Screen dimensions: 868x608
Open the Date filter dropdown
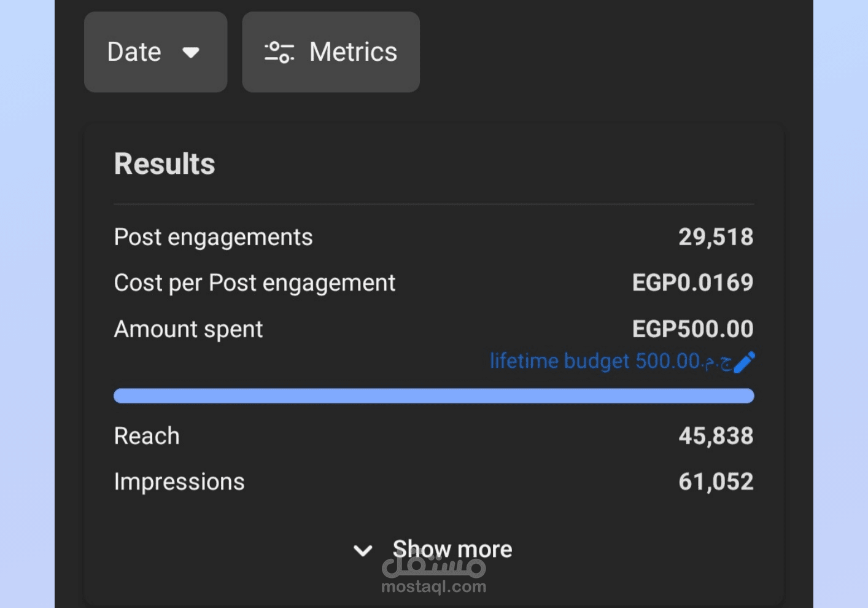(155, 52)
